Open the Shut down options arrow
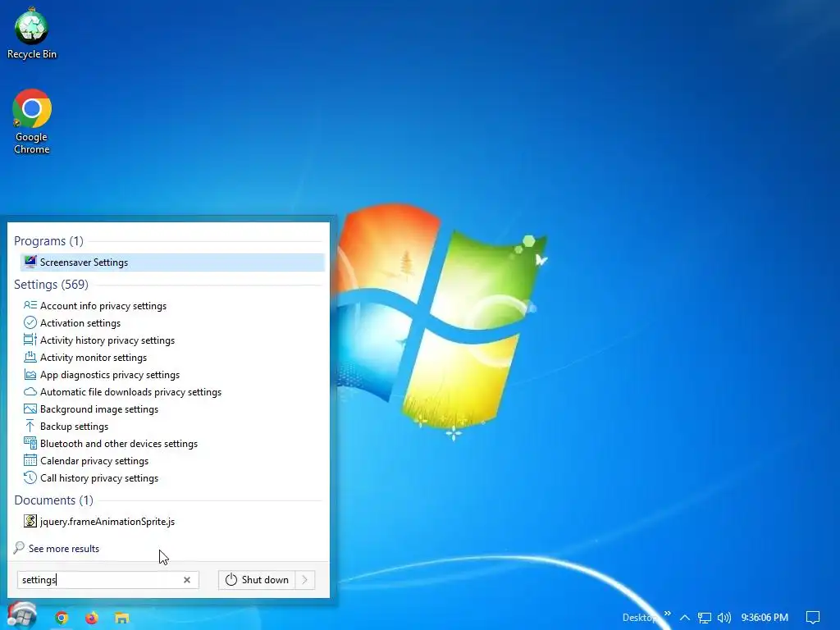840x630 pixels. [305, 580]
